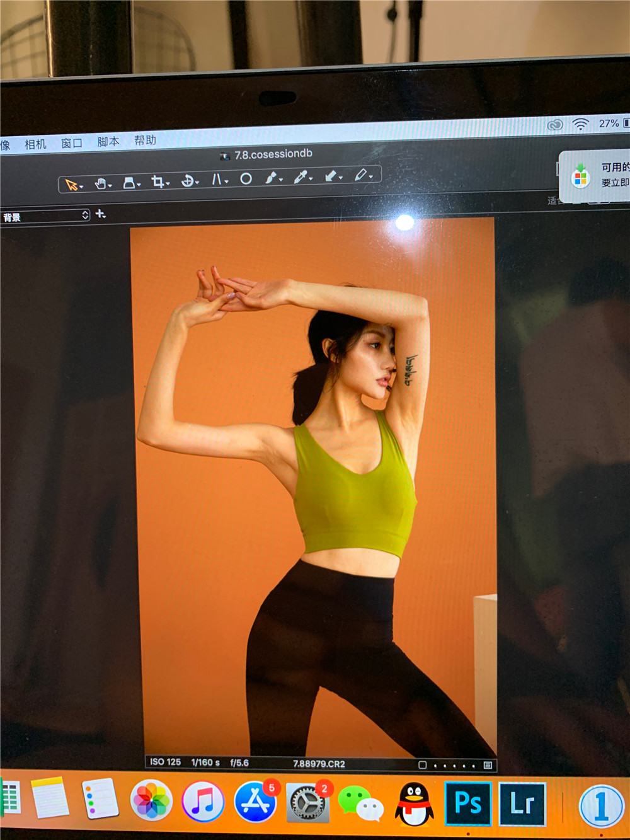
Task: Open Photos app in the Dock
Action: [x=151, y=801]
